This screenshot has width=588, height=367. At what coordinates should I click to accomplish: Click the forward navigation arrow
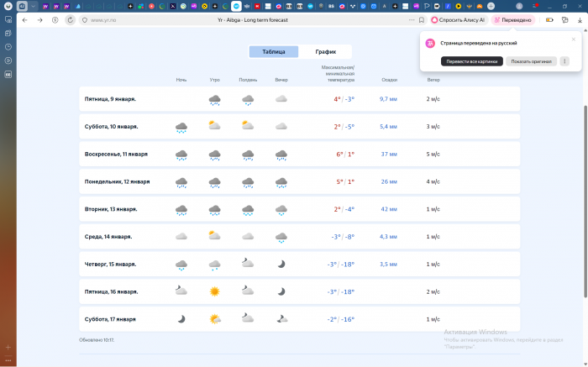point(39,19)
